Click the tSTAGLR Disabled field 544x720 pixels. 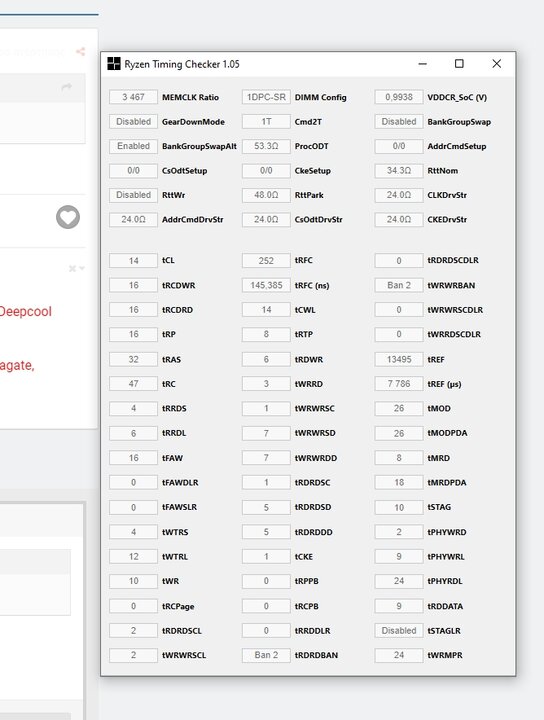tap(399, 630)
